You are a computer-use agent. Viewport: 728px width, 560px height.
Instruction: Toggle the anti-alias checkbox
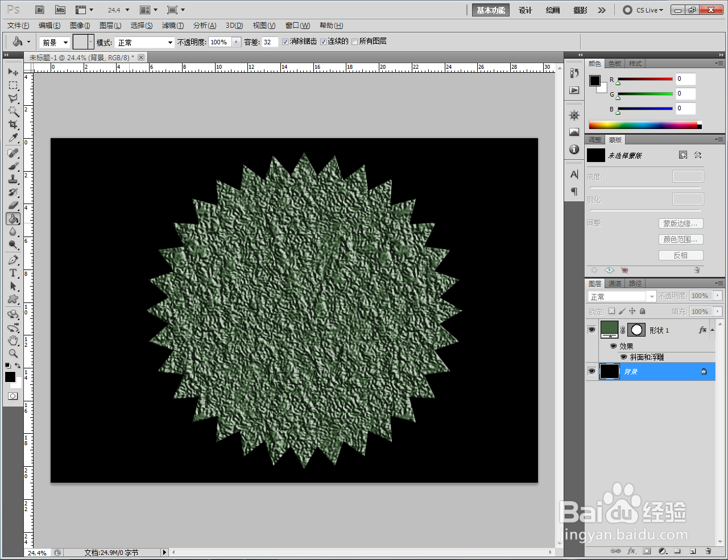click(286, 42)
